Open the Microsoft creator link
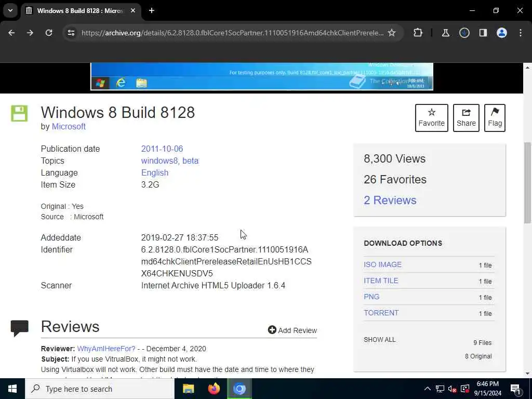This screenshot has height=399, width=532. click(69, 127)
